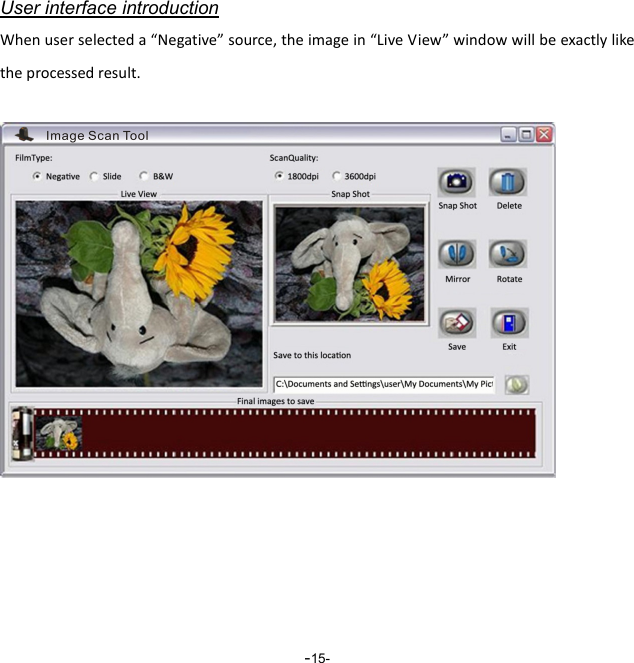Click the 'Image Scan Tool' title text

coord(97,136)
